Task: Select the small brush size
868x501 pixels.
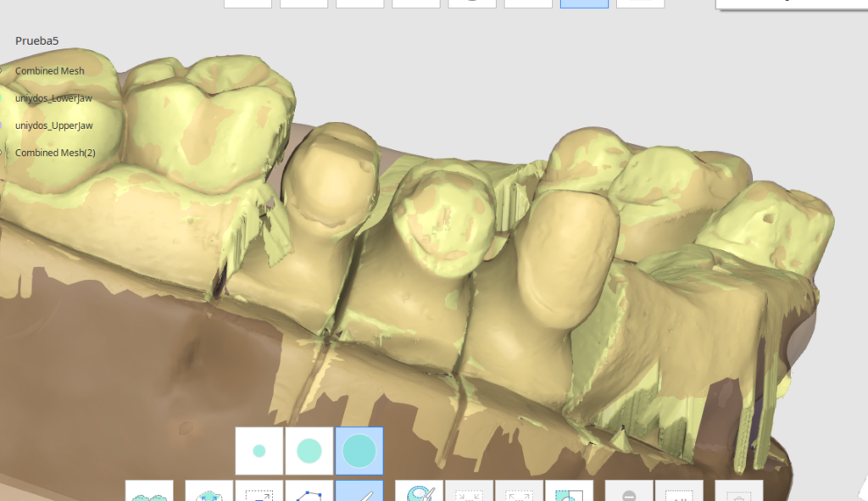Action: click(259, 451)
